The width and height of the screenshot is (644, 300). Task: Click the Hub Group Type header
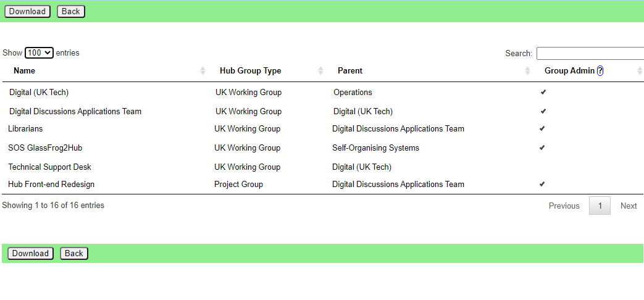[251, 70]
